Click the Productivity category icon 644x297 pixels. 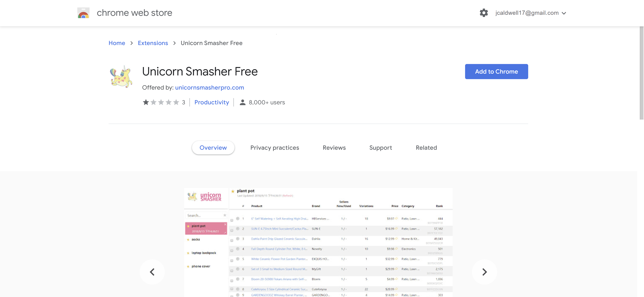coord(211,102)
